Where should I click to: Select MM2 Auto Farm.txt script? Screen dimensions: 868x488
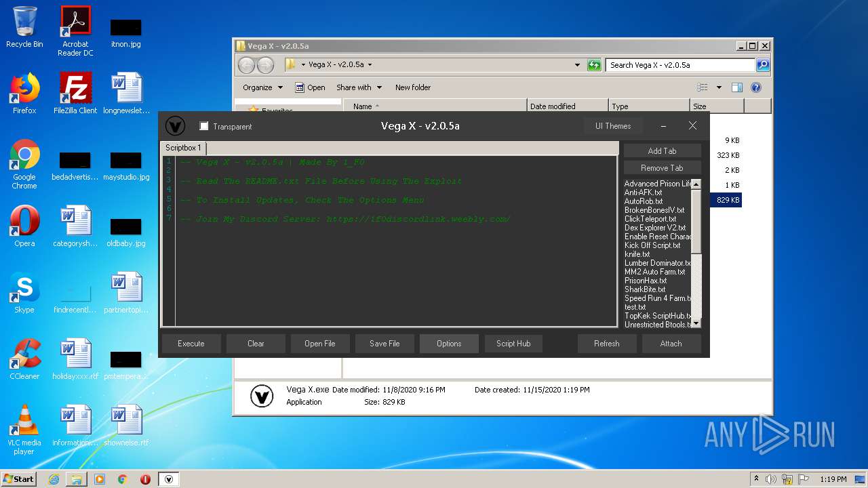click(654, 272)
